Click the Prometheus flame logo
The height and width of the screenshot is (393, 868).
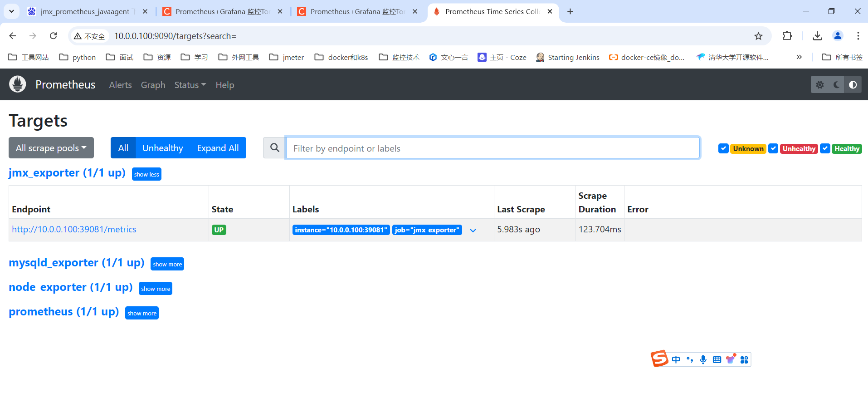click(x=18, y=84)
